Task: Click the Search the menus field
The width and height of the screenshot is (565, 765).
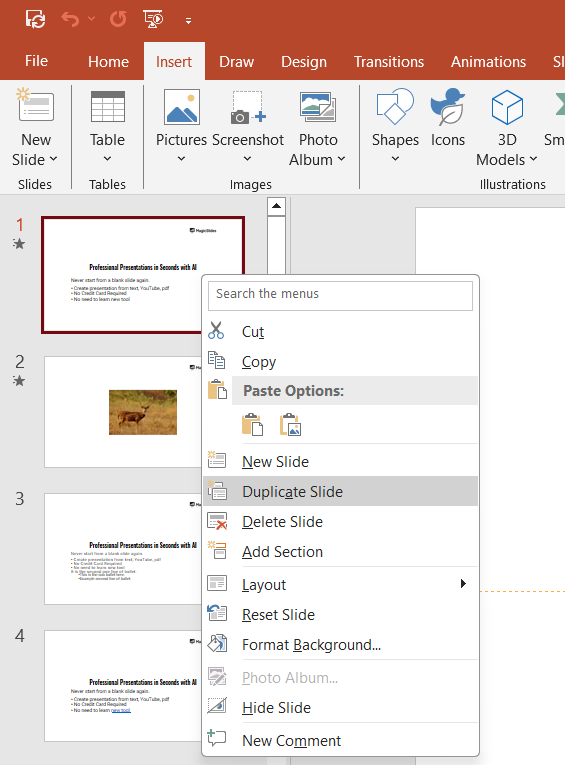Action: (x=340, y=296)
